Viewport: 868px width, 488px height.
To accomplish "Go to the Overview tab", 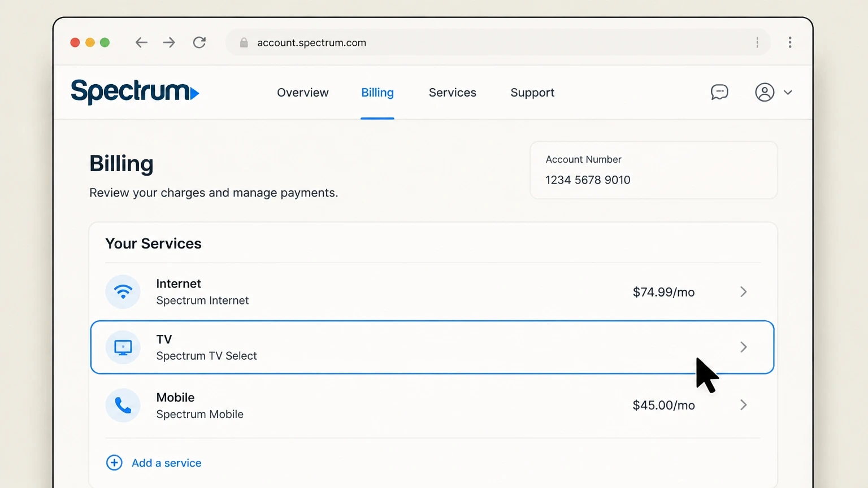I will tap(303, 93).
